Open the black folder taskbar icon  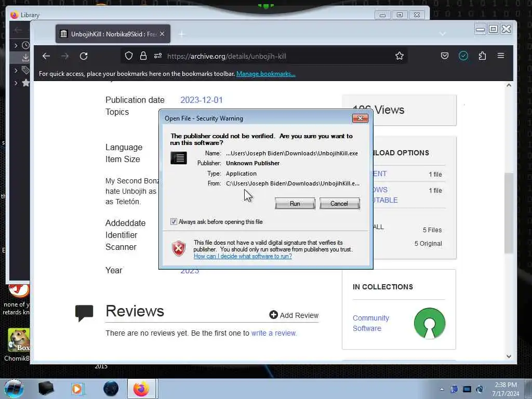(46, 389)
